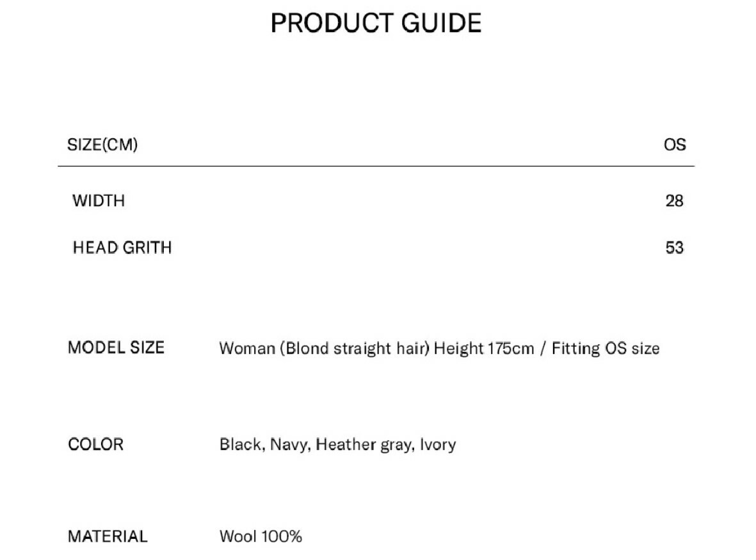Click the width value 28

(x=675, y=201)
